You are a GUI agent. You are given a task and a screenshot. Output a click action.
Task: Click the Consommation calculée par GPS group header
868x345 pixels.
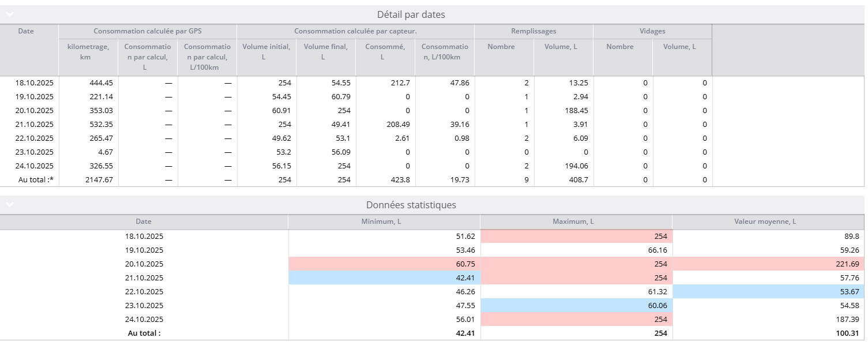coord(147,31)
